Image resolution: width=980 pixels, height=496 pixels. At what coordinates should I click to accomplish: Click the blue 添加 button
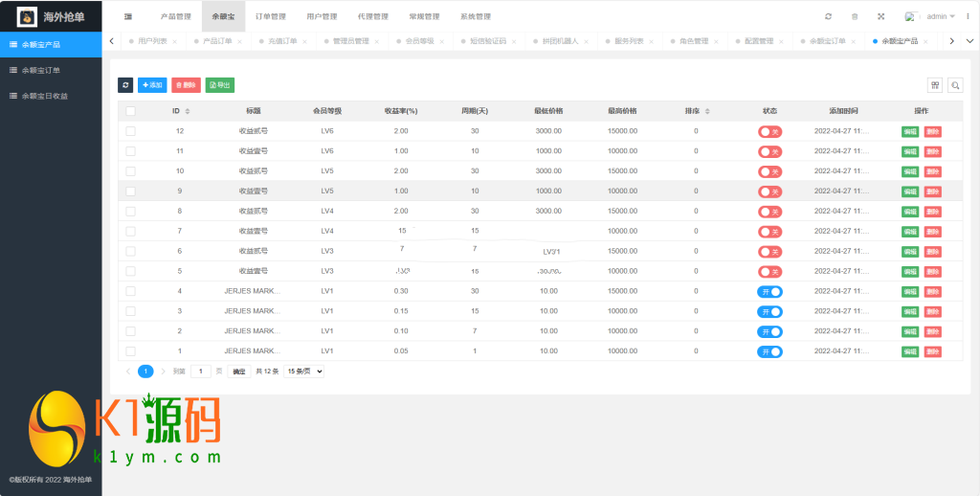151,85
